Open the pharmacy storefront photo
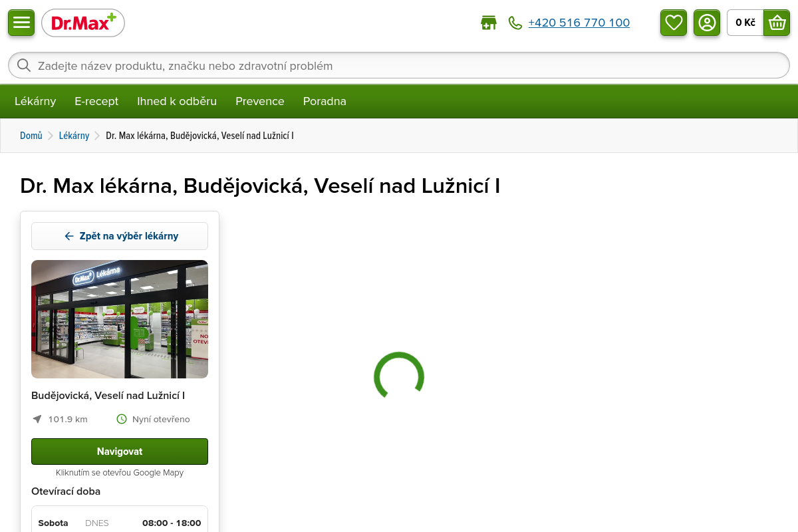This screenshot has width=798, height=532. pyautogui.click(x=120, y=319)
